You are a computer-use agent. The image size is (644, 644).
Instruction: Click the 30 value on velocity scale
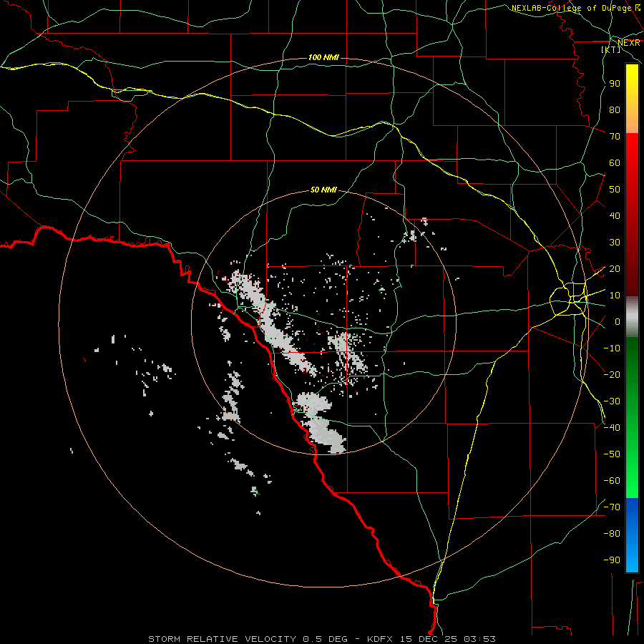click(615, 243)
